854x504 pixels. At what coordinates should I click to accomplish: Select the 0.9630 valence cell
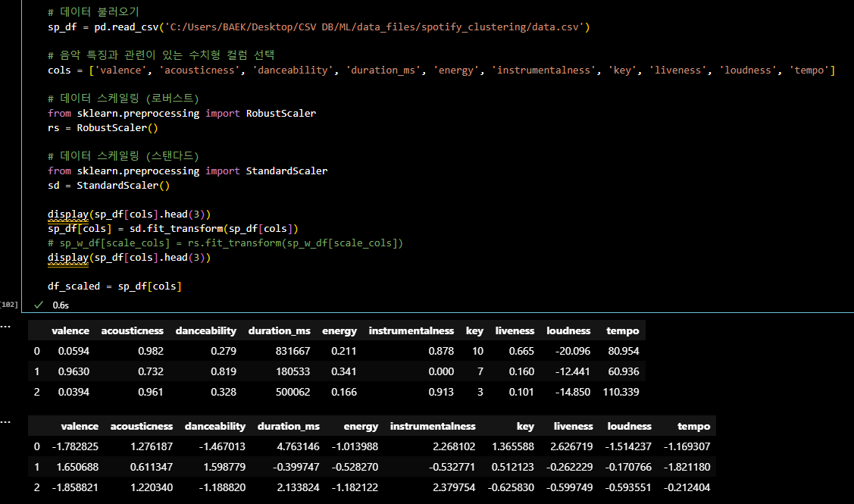pos(74,371)
